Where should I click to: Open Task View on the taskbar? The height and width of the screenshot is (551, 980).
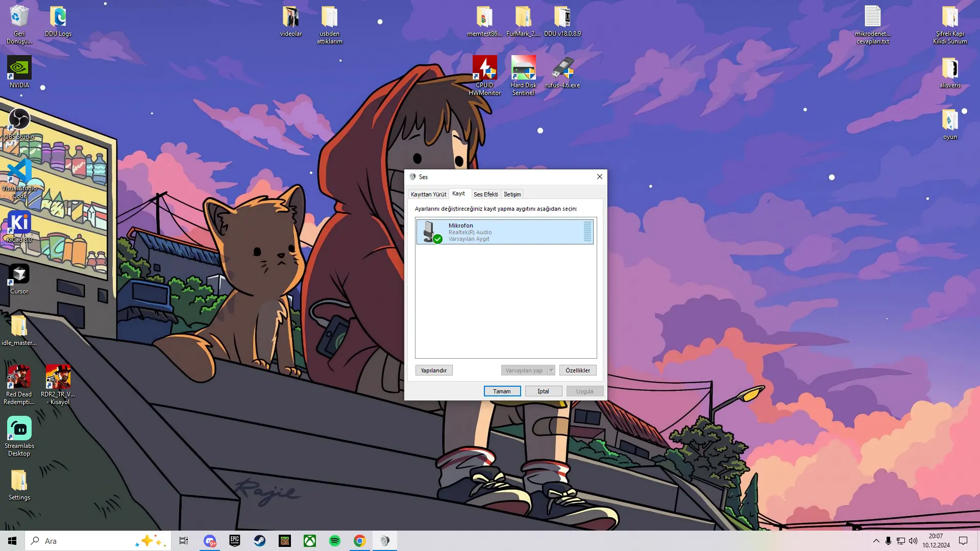(x=184, y=541)
